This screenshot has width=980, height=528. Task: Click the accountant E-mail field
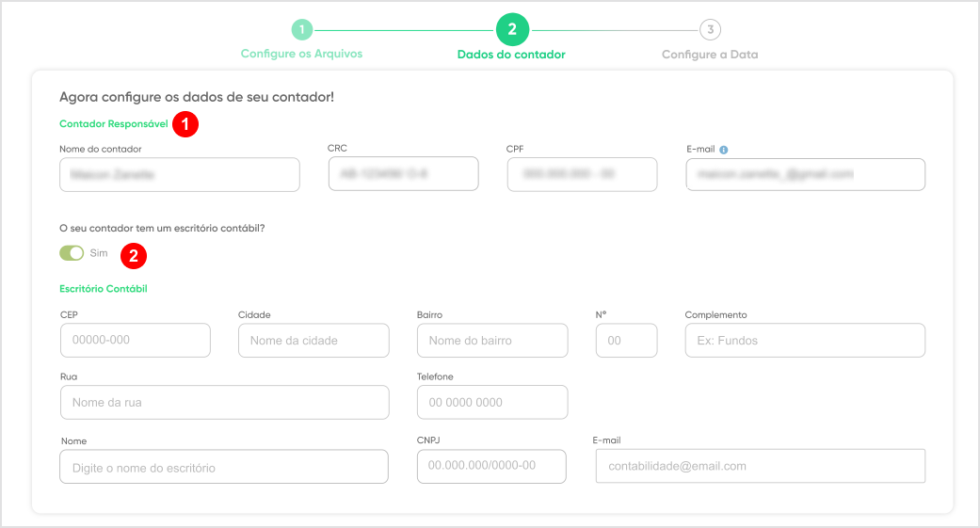pyautogui.click(x=806, y=174)
